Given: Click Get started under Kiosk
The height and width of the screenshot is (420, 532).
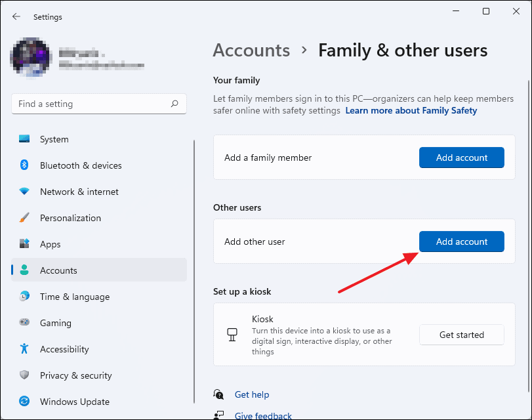Looking at the screenshot, I should click(x=461, y=335).
